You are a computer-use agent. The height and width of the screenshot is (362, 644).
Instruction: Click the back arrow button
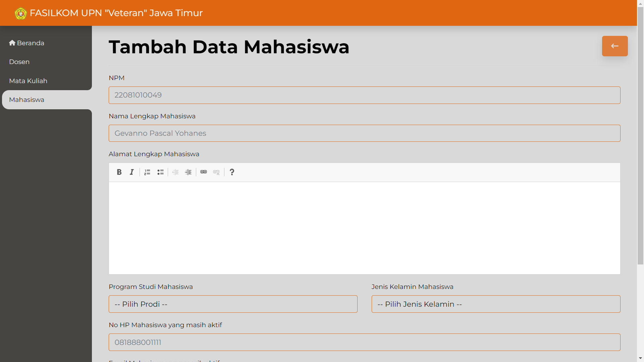click(615, 46)
